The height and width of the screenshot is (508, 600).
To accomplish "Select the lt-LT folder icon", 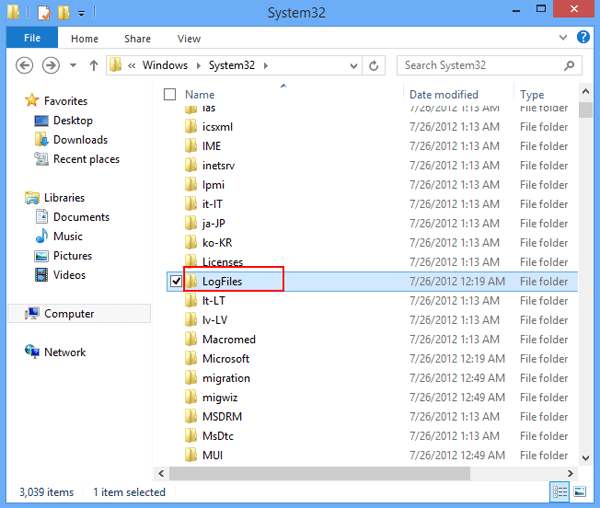I will pyautogui.click(x=191, y=300).
